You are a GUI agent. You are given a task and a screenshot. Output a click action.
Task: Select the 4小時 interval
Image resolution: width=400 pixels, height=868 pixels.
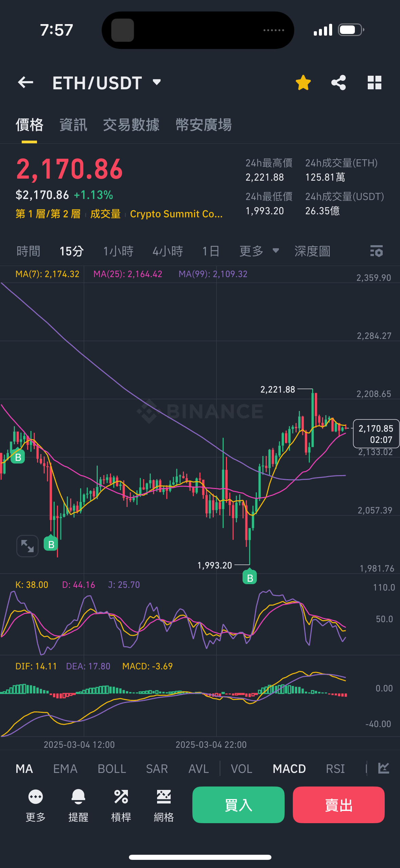click(x=168, y=251)
